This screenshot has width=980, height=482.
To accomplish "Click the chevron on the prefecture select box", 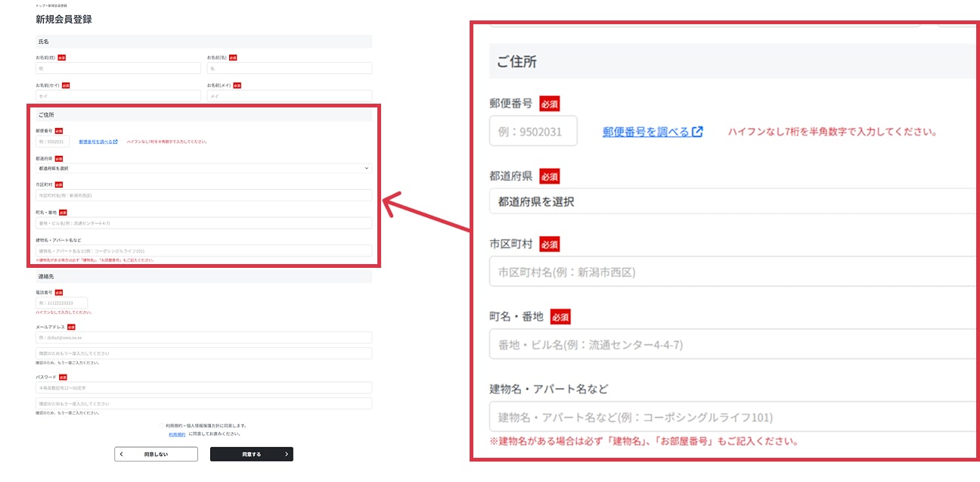I will (x=367, y=169).
